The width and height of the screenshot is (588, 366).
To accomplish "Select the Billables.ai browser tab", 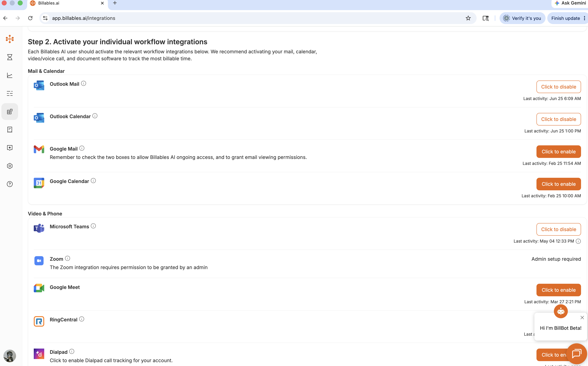I will coord(68,3).
